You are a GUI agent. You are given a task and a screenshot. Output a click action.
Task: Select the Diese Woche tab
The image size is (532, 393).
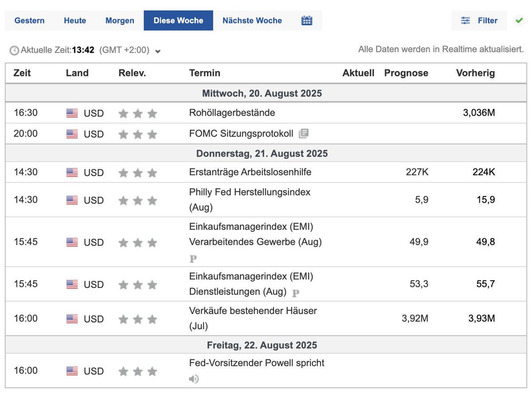178,20
